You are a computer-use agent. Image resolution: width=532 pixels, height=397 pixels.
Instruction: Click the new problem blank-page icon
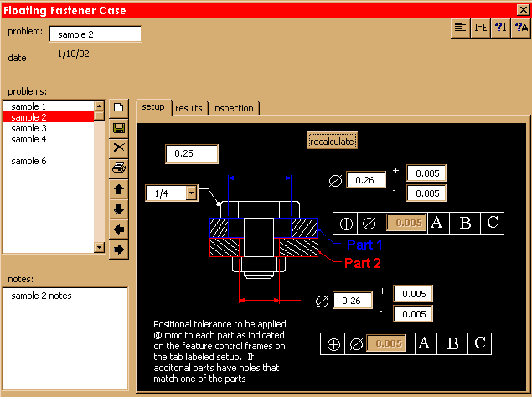pos(119,108)
